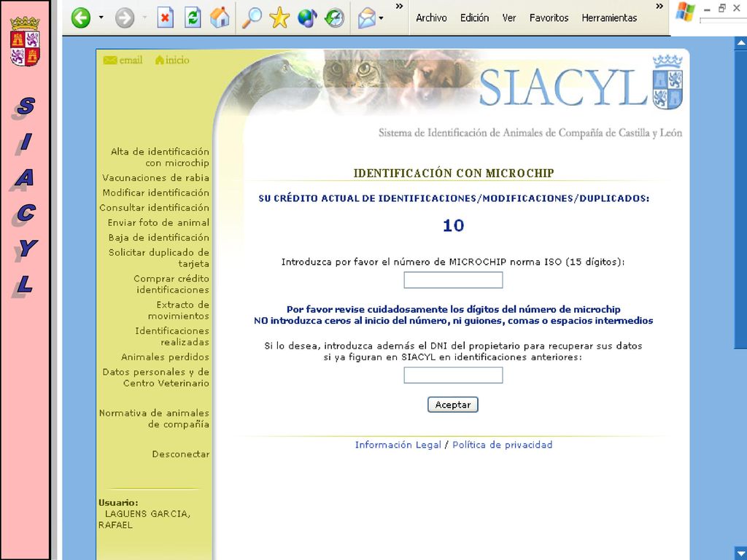747x560 pixels.
Task: Expand menu bar overflow chevron after Herramientas
Action: point(659,6)
